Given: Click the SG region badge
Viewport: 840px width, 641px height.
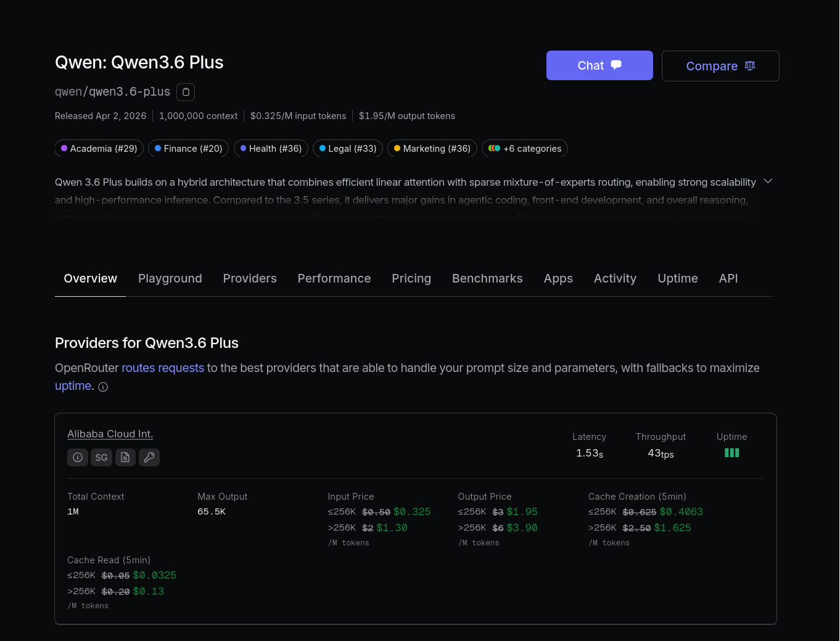Looking at the screenshot, I should click(101, 457).
